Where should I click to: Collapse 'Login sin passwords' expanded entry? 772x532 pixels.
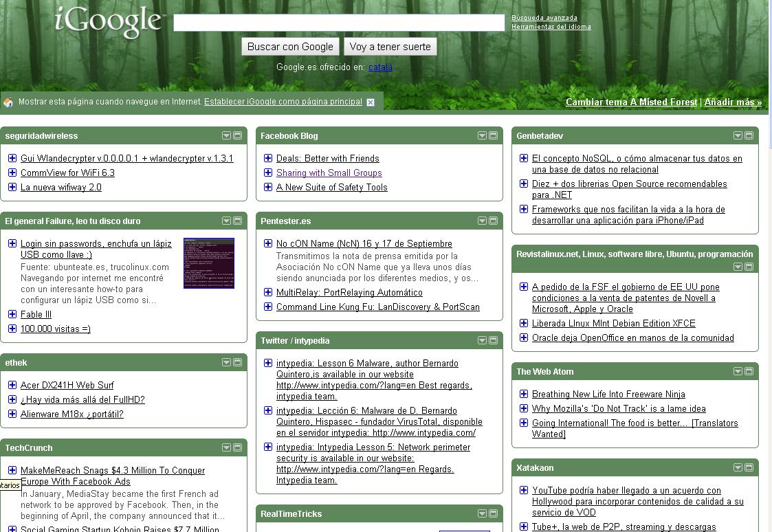click(12, 243)
